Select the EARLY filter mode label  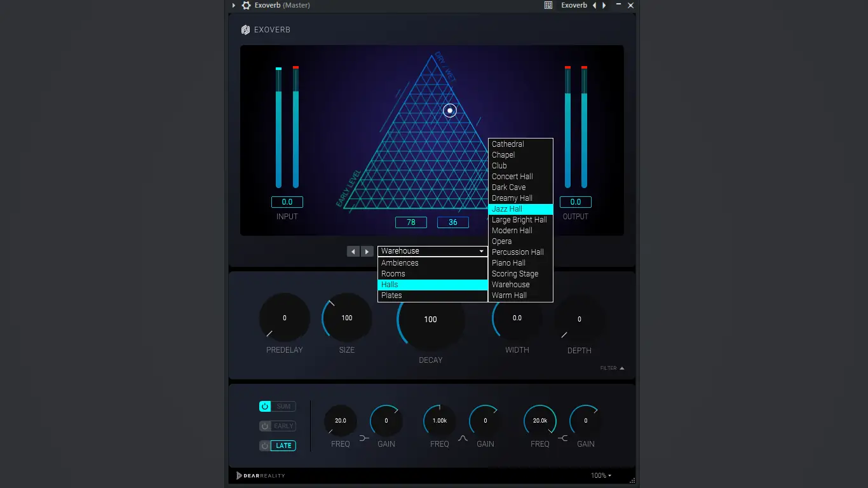[x=283, y=426]
